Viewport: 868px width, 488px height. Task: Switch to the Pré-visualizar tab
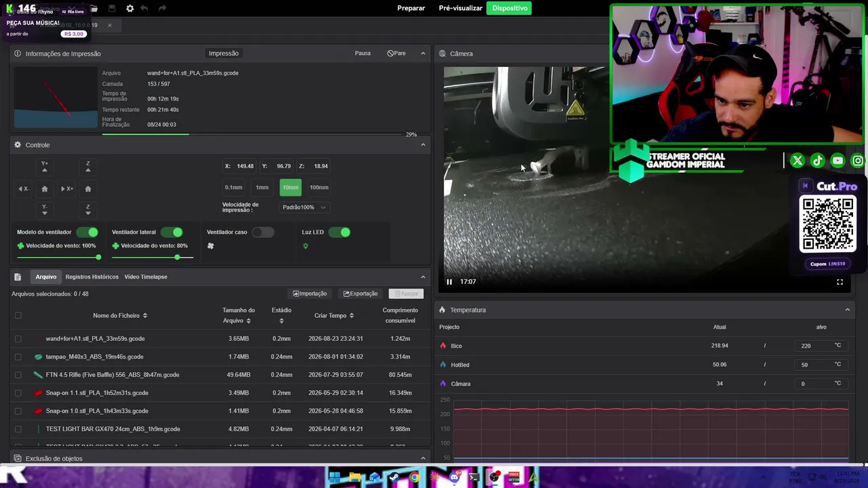pyautogui.click(x=460, y=8)
